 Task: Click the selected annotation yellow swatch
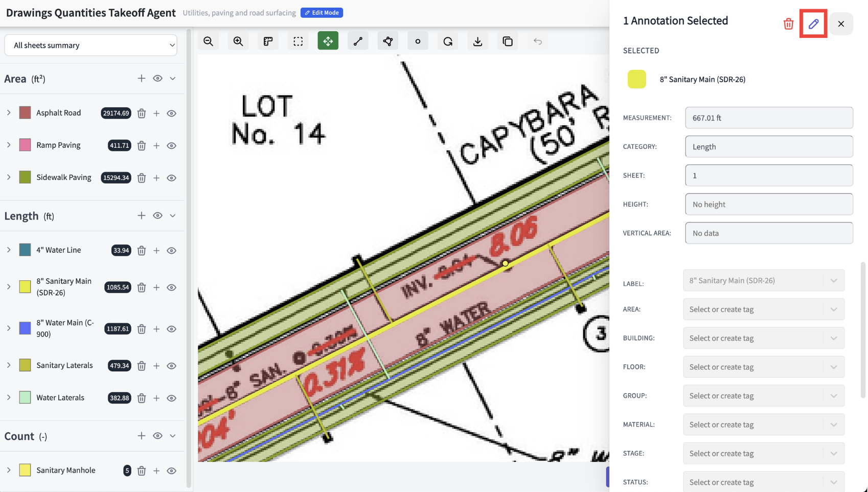point(637,79)
